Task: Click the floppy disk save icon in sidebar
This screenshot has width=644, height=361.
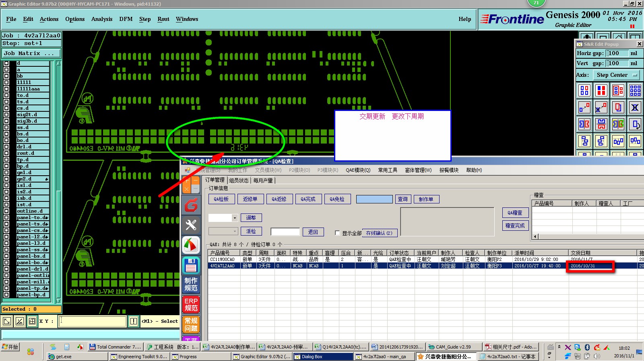Action: coord(191,265)
